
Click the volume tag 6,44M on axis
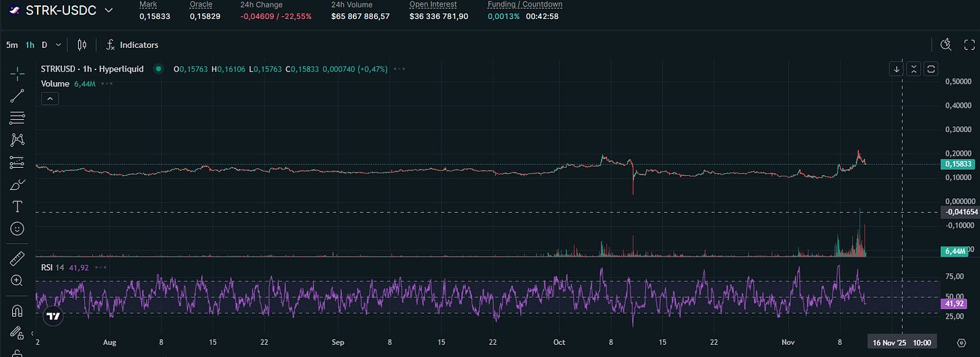(955, 251)
